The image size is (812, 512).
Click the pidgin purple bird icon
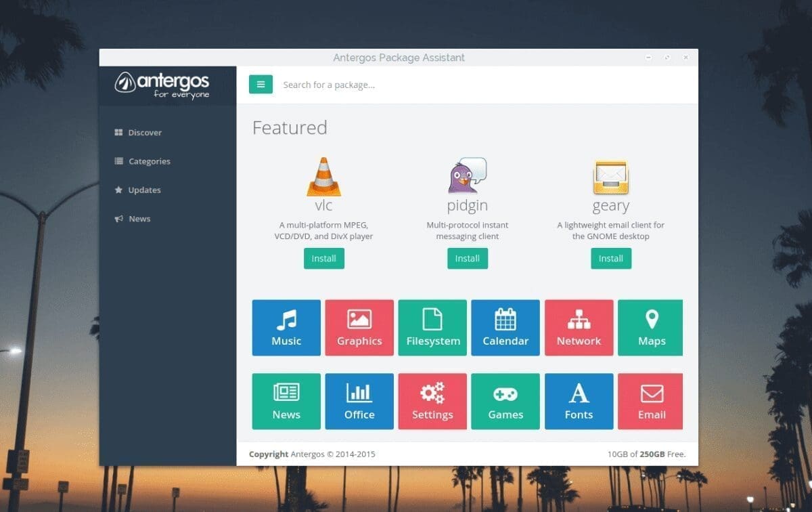[x=468, y=175]
